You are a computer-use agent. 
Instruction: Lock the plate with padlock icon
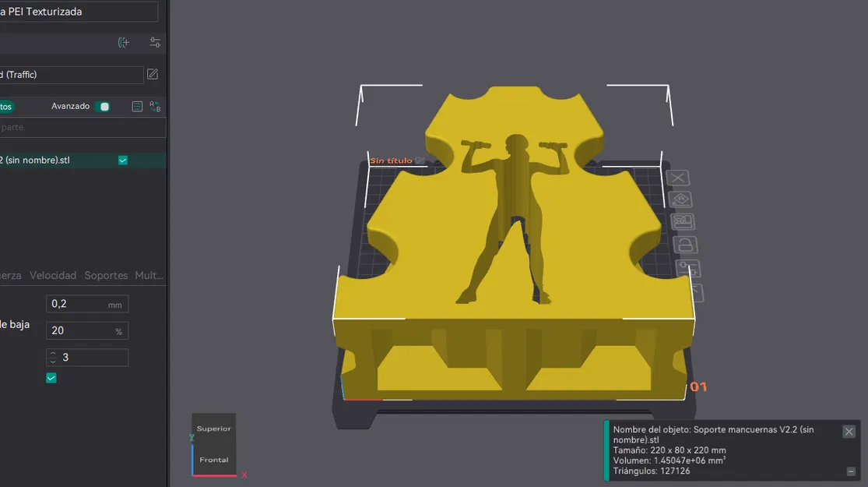[x=685, y=245]
